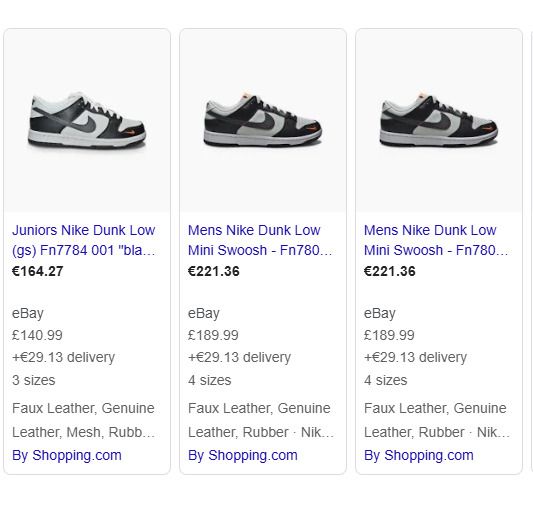Click By Shopping.com on the right listing
Image resolution: width=533 pixels, height=514 pixels.
tap(419, 455)
